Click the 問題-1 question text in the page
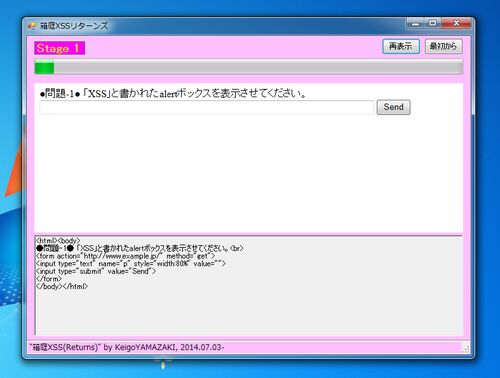 click(173, 93)
